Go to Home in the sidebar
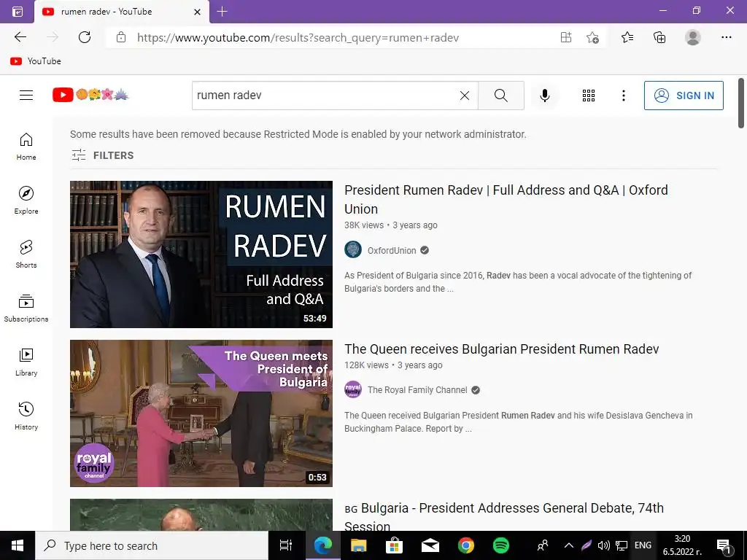Image resolution: width=747 pixels, height=560 pixels. pos(26,146)
